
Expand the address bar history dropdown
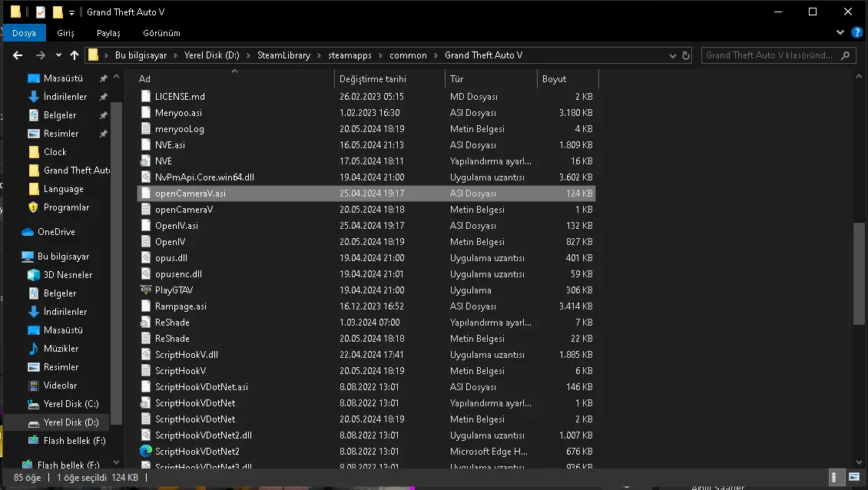[673, 56]
